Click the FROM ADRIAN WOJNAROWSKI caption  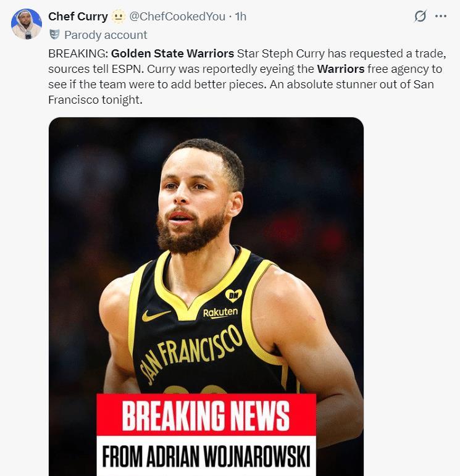(x=206, y=456)
